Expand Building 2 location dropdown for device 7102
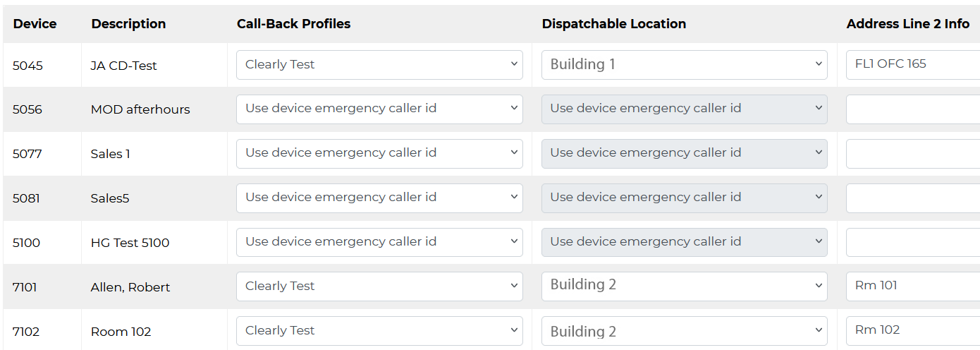 coord(684,331)
